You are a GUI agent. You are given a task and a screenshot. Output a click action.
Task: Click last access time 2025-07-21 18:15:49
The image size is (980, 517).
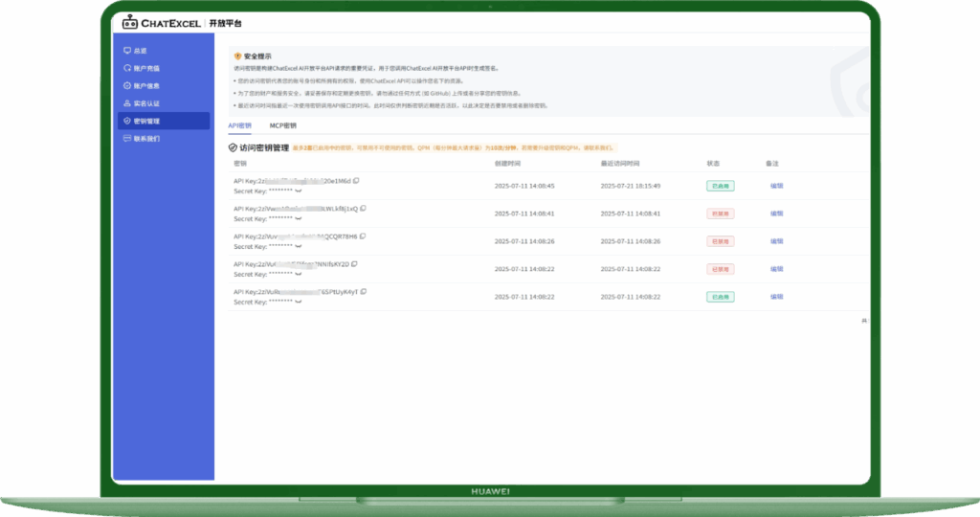coord(631,187)
